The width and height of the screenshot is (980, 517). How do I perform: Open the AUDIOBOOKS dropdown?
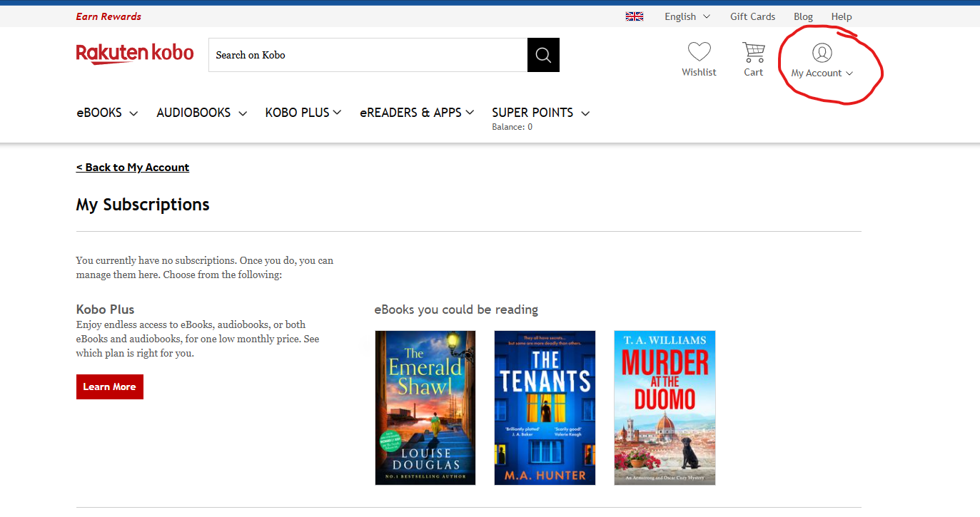coord(200,112)
